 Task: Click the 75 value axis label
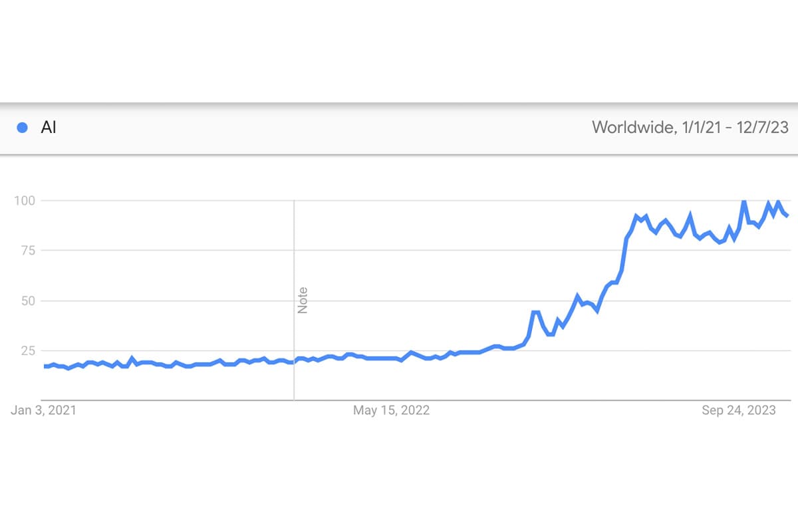27,251
